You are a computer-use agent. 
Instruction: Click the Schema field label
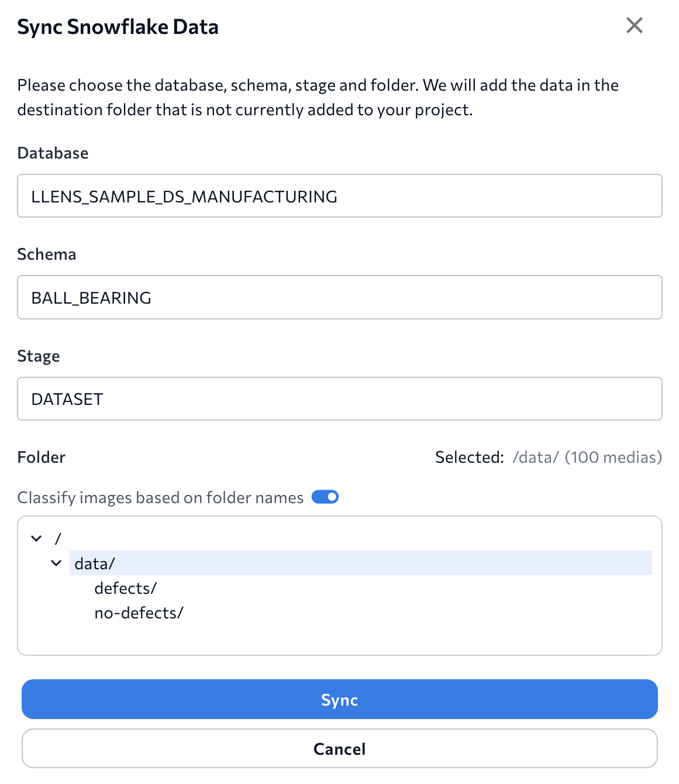pyautogui.click(x=46, y=254)
